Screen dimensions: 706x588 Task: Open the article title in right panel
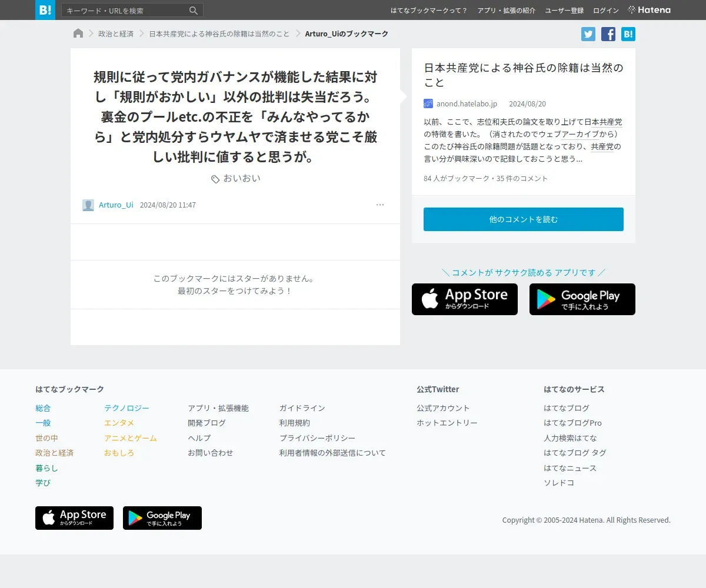pyautogui.click(x=523, y=75)
